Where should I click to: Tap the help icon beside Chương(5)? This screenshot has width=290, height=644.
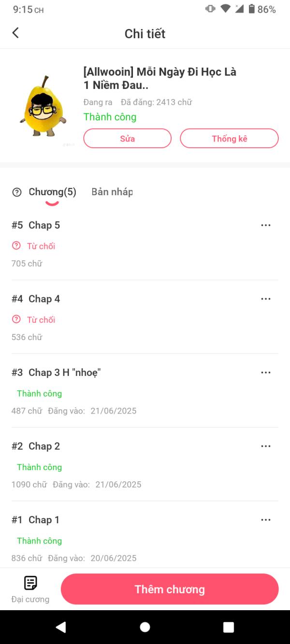click(x=17, y=192)
